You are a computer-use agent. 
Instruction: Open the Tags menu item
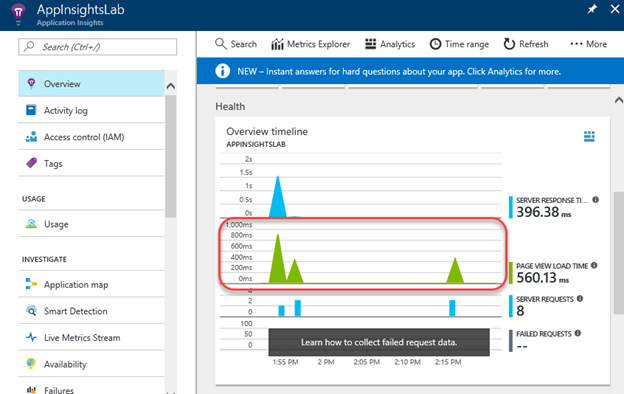[92, 163]
